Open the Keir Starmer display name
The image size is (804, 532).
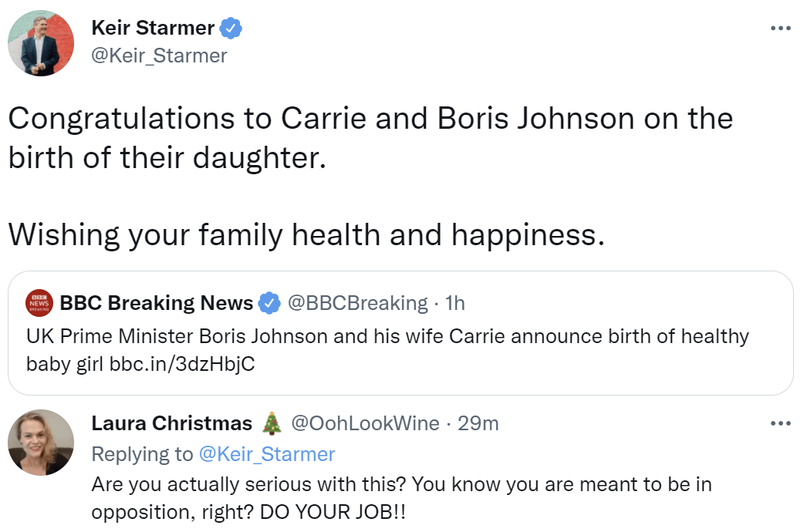click(x=154, y=29)
